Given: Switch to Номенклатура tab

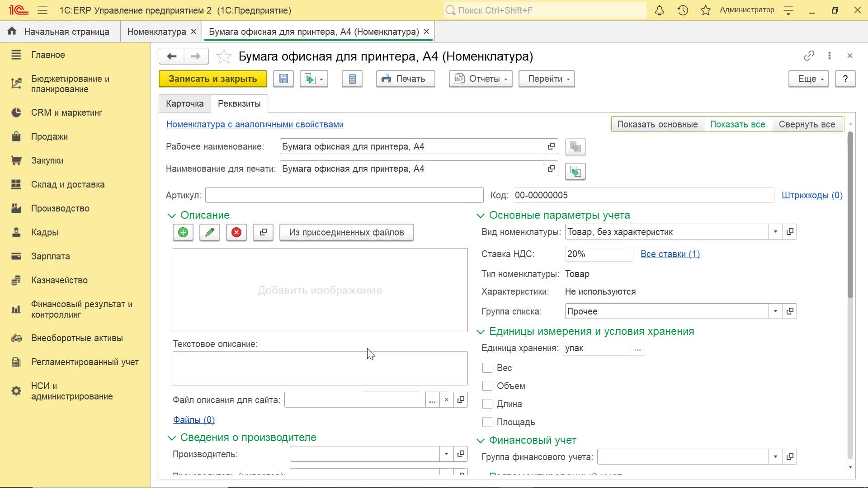Looking at the screenshot, I should tap(156, 32).
